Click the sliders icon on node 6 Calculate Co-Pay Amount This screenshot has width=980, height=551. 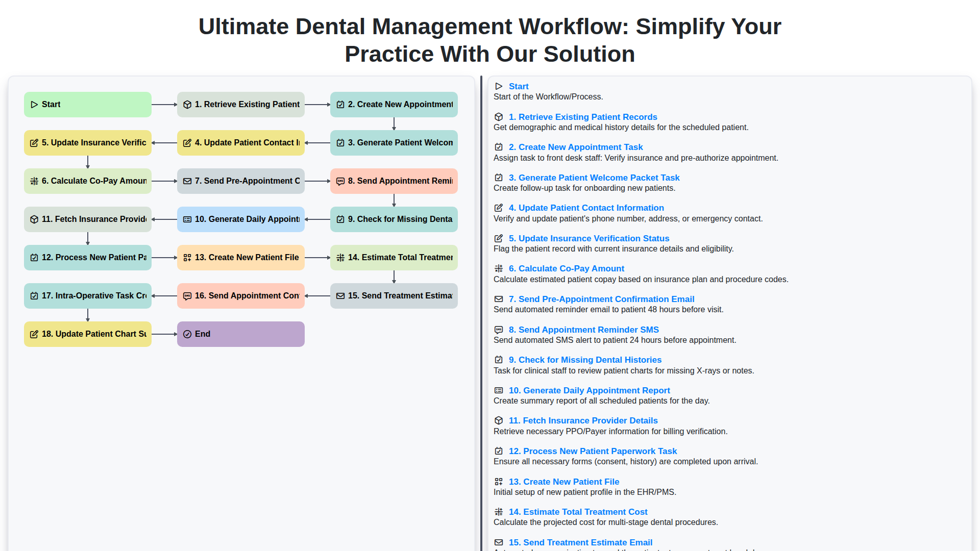click(35, 181)
